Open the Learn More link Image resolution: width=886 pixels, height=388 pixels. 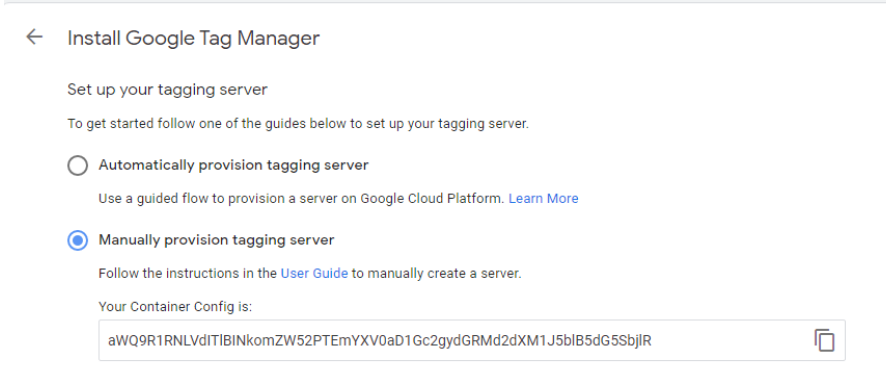click(x=543, y=198)
